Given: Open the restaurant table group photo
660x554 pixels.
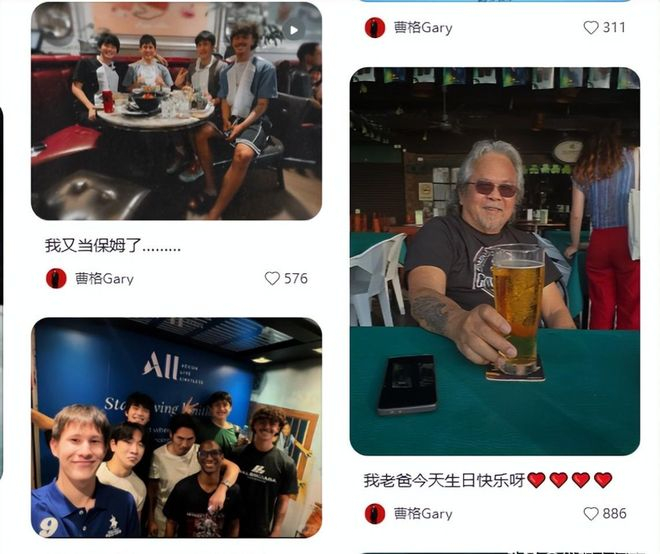Looking at the screenshot, I should click(x=176, y=111).
